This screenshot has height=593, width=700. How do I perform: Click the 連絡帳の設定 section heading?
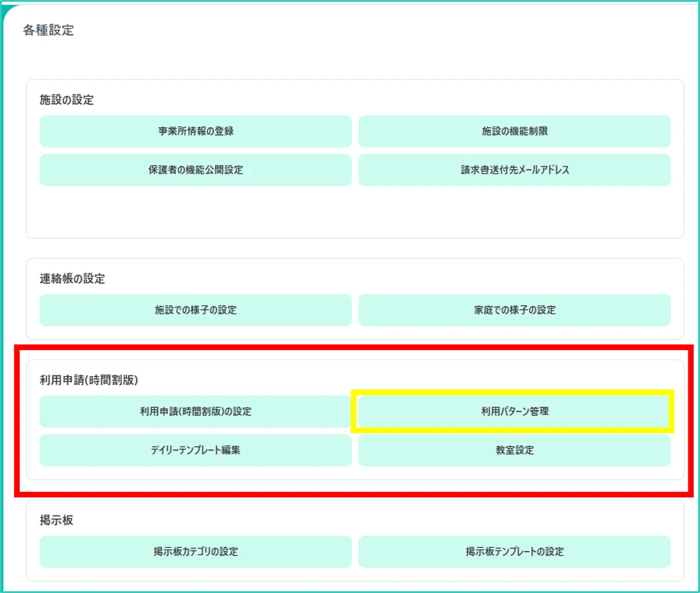point(72,278)
